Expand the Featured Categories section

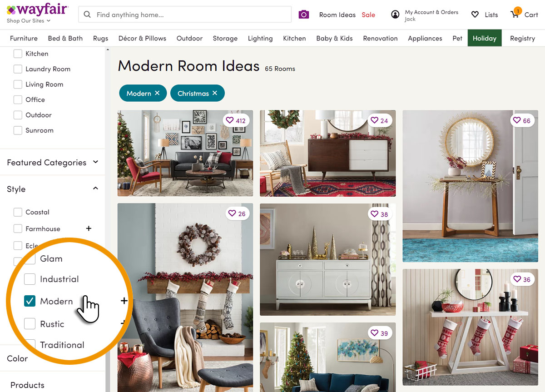[x=52, y=162]
